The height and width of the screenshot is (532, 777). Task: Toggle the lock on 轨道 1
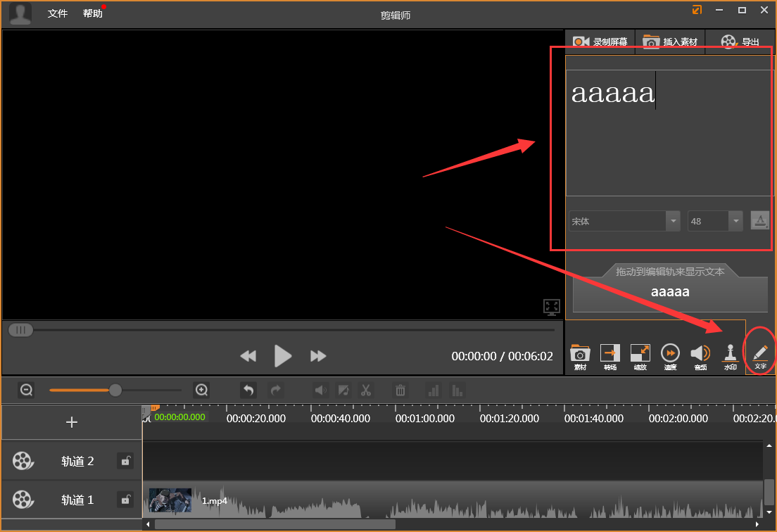(x=125, y=500)
